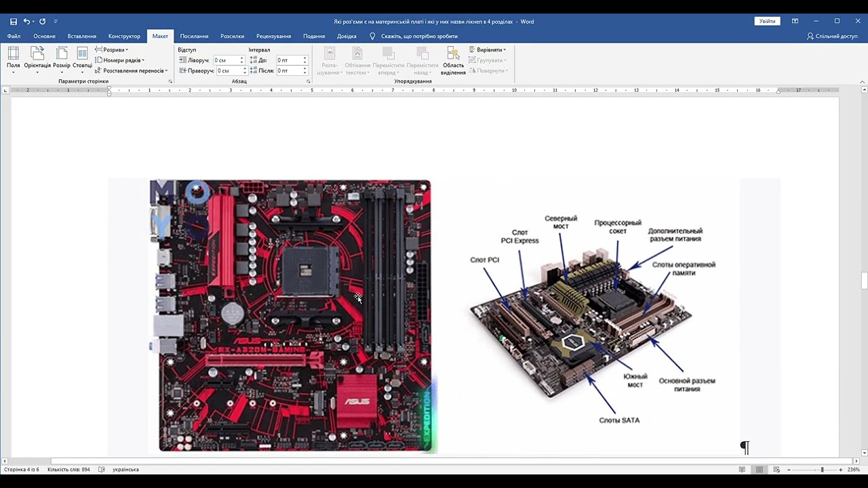The width and height of the screenshot is (868, 488).
Task: Click the Увійти sign-in button
Action: pos(767,22)
